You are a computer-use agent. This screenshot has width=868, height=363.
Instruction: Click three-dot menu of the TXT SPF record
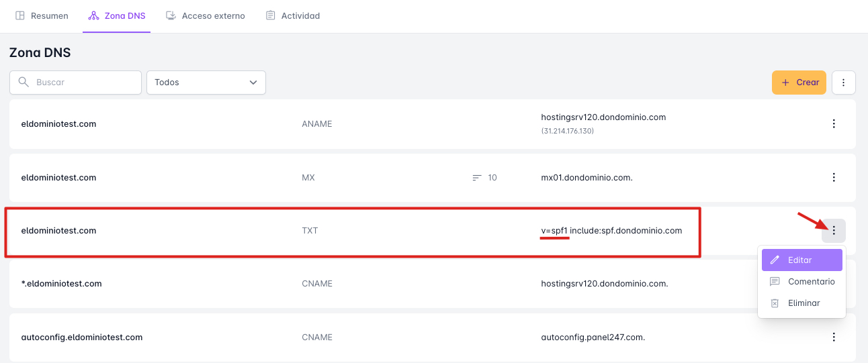(x=834, y=231)
